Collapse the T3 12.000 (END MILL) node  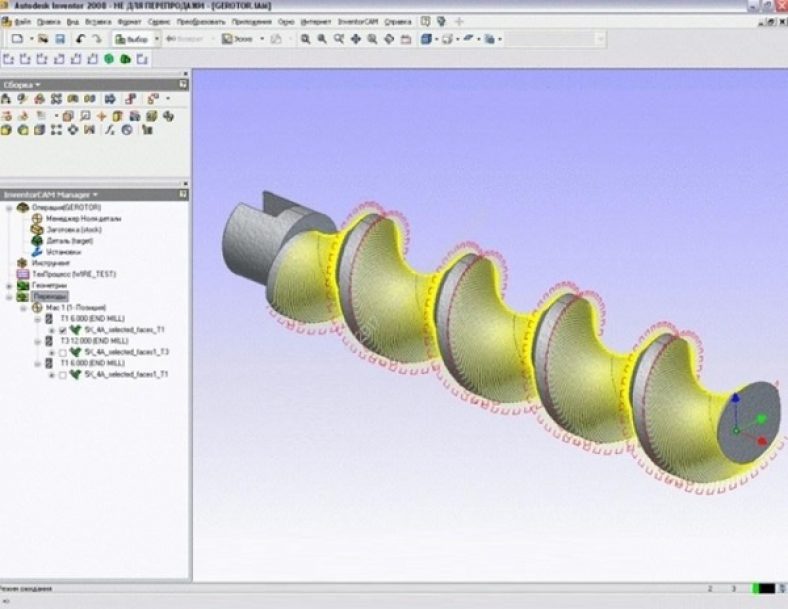[37, 341]
